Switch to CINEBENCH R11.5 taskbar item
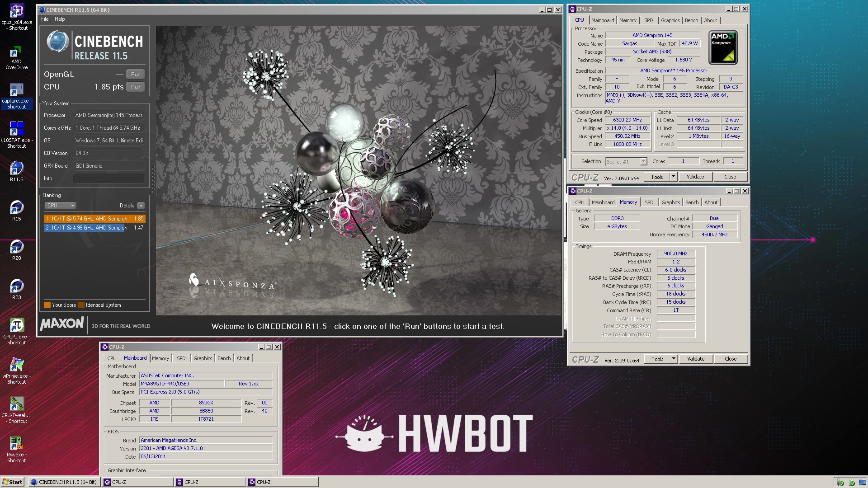Image resolution: width=868 pixels, height=488 pixels. point(64,482)
